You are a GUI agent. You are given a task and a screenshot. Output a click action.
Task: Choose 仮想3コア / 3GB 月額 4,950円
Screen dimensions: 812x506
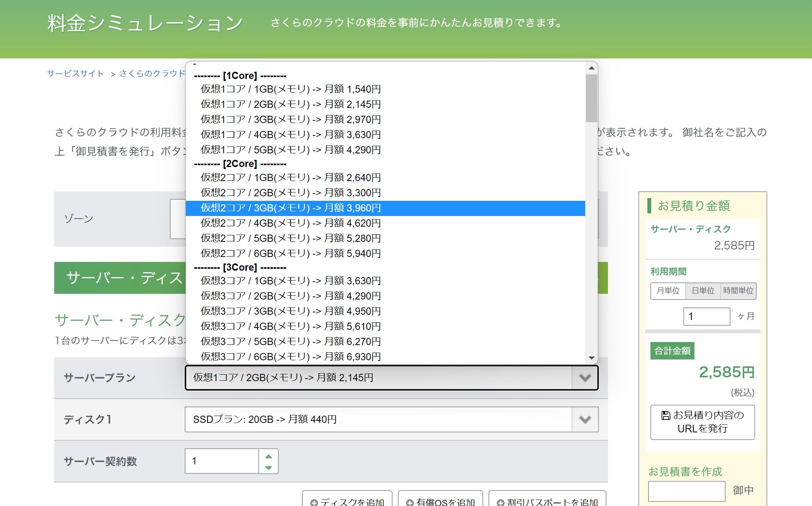(385, 311)
